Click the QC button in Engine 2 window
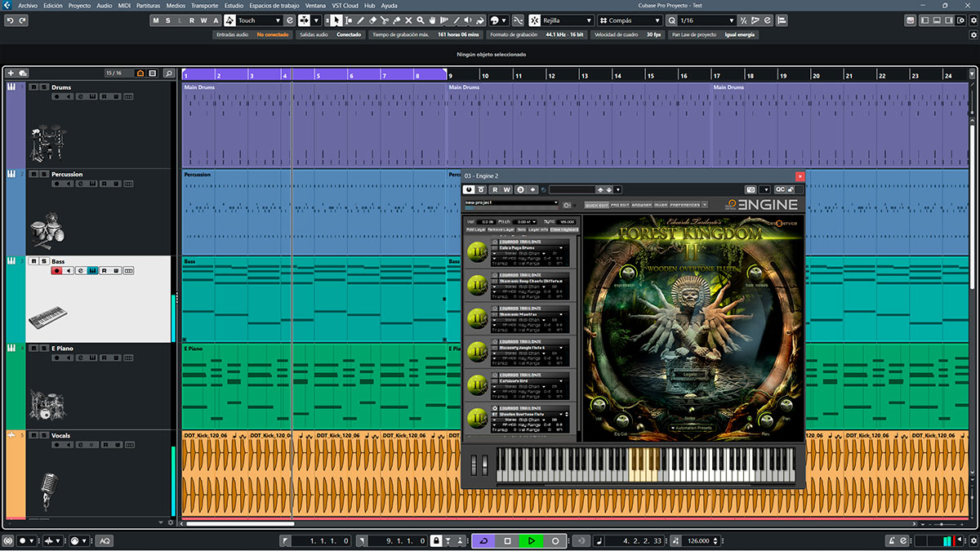Image resolution: width=980 pixels, height=551 pixels. coord(780,189)
